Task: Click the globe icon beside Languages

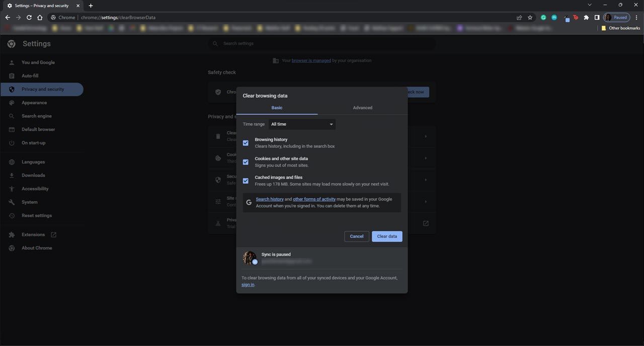Action: tap(12, 162)
